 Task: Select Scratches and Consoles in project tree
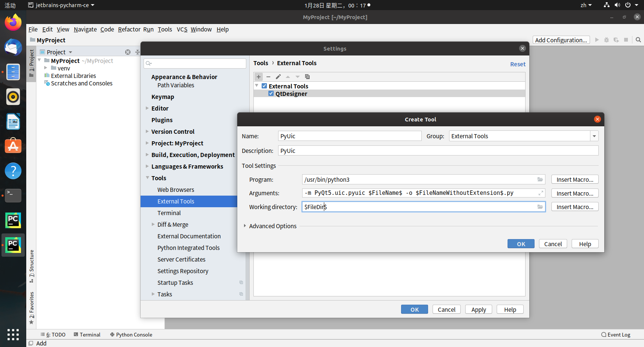click(82, 83)
